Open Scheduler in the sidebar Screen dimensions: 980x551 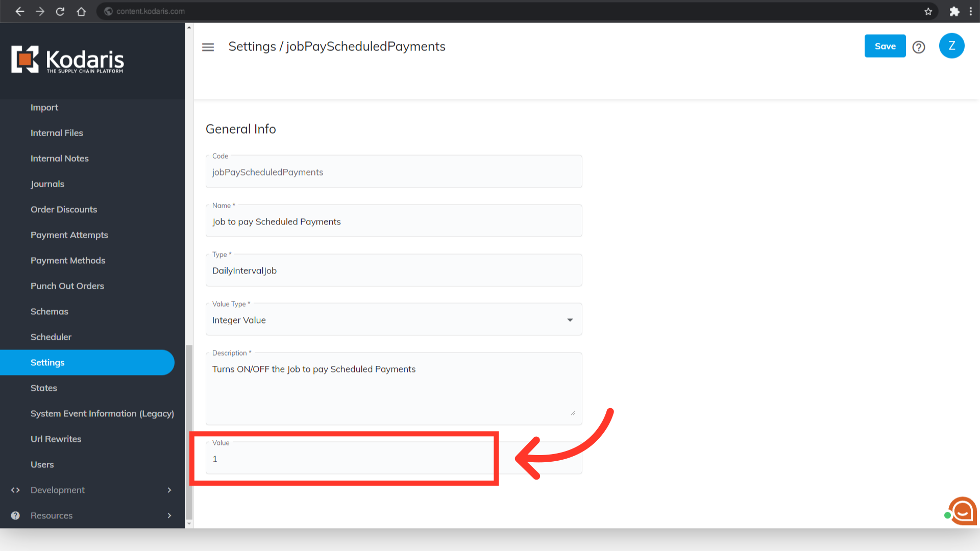pos(51,337)
